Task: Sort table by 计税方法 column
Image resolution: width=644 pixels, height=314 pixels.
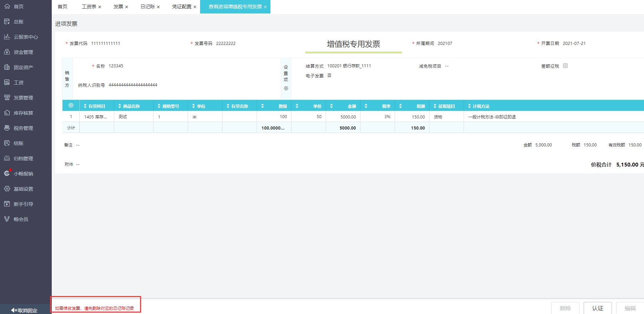Action: click(x=469, y=106)
